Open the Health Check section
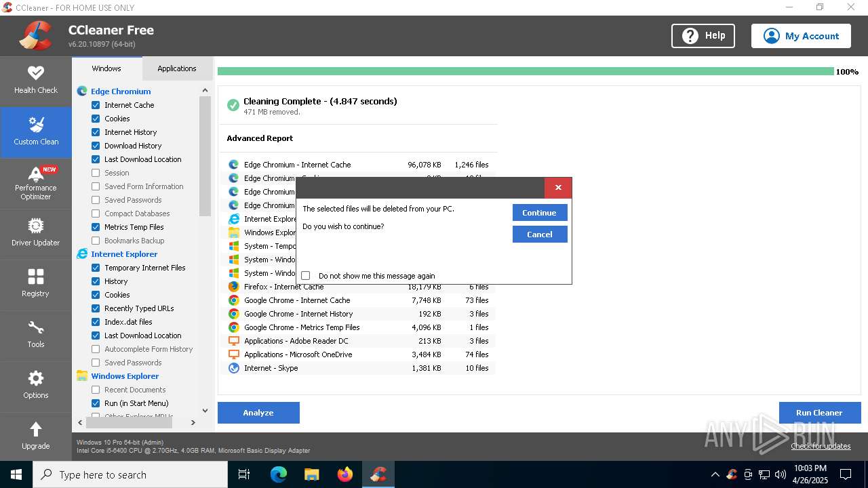The width and height of the screenshot is (868, 488). click(x=36, y=81)
